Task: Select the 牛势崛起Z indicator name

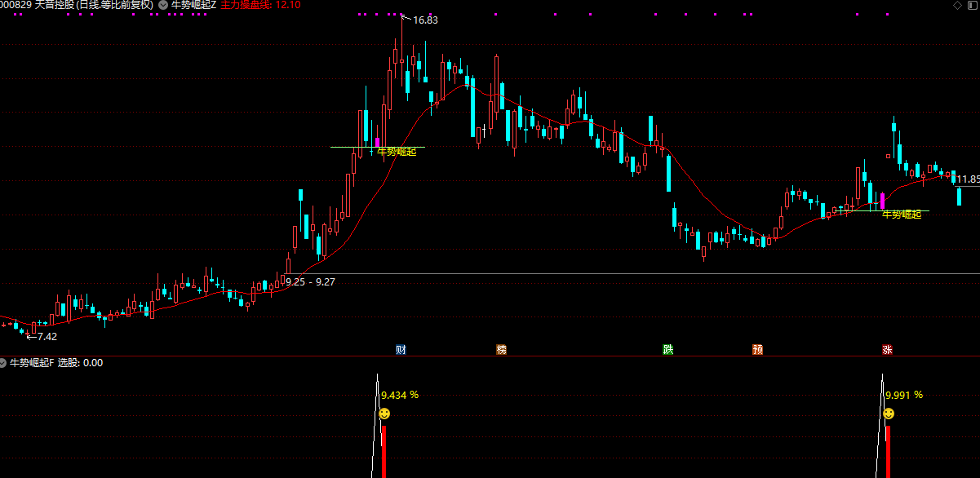Action: tap(193, 5)
